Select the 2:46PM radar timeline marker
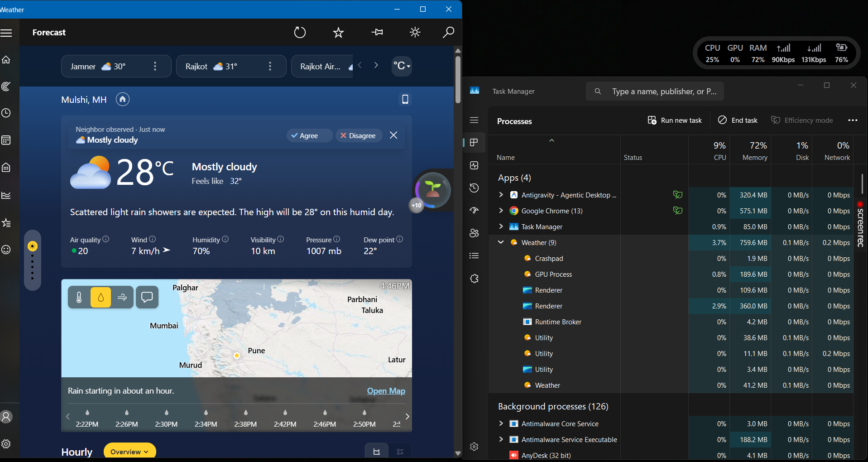 (x=325, y=418)
